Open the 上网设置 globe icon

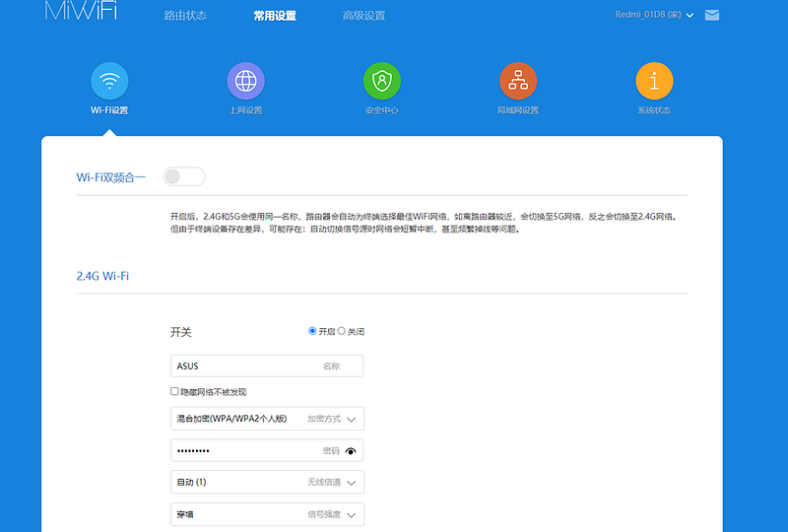[x=245, y=81]
